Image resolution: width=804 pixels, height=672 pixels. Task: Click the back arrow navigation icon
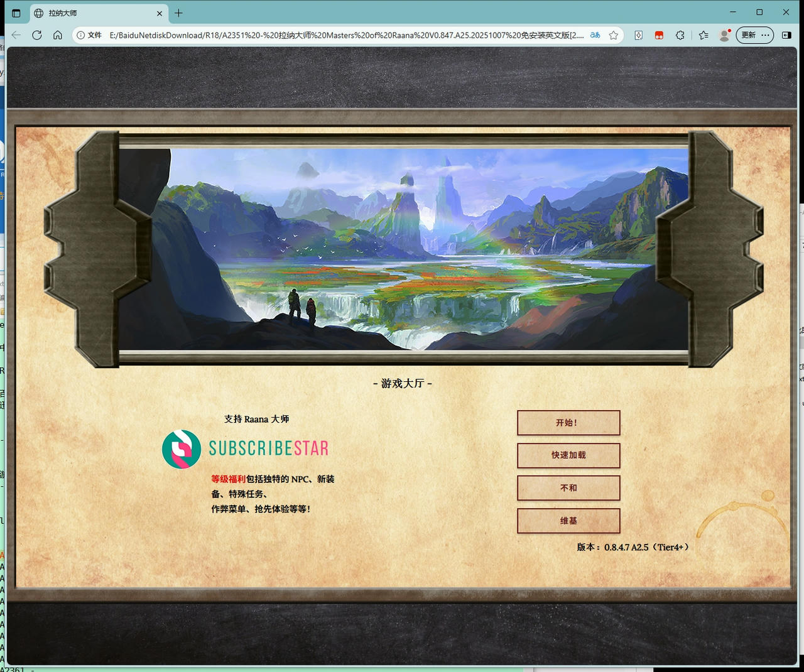15,35
